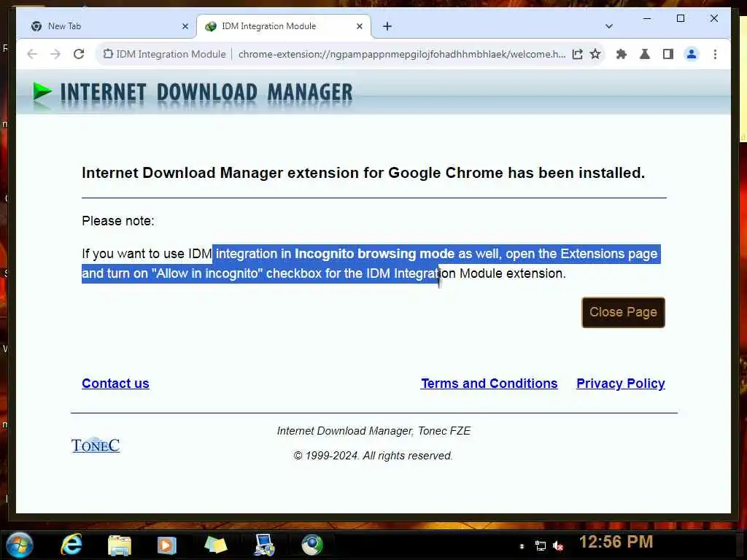The height and width of the screenshot is (560, 747).
Task: Close the New Tab tab
Action: (185, 26)
